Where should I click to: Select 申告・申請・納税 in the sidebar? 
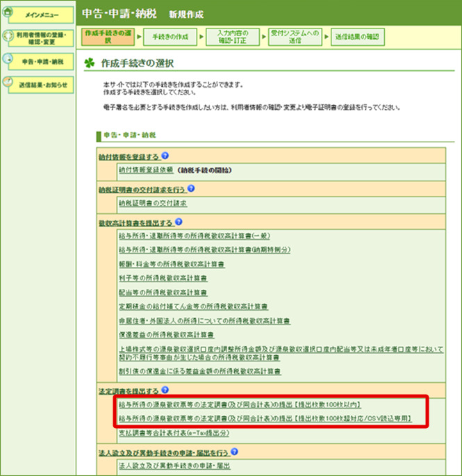click(43, 62)
